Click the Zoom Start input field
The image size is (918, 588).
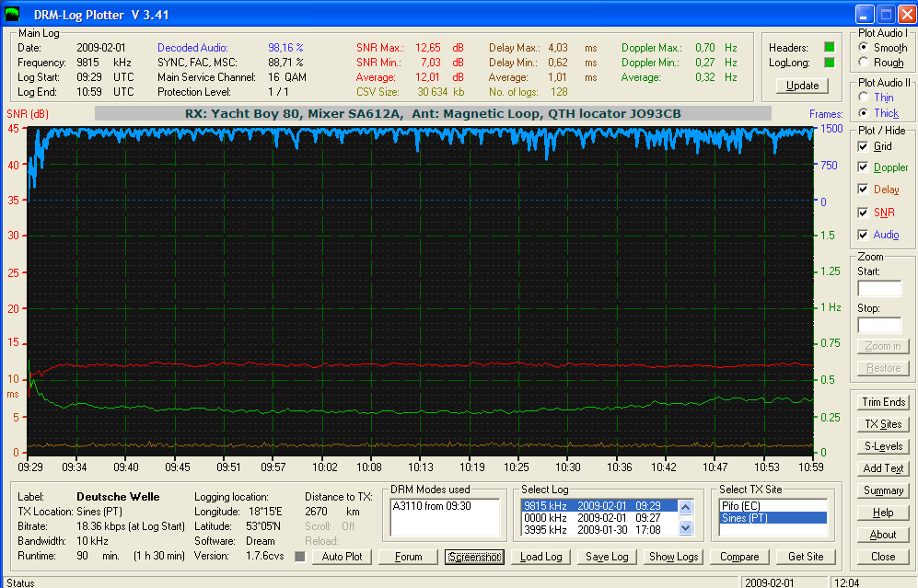[879, 288]
